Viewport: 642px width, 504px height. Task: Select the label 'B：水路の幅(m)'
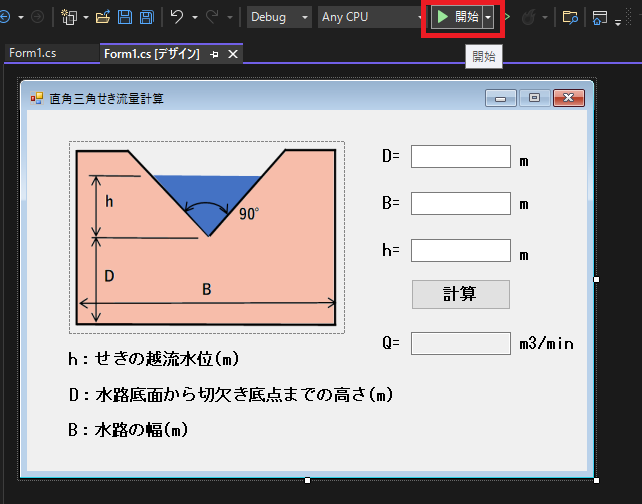click(x=128, y=430)
